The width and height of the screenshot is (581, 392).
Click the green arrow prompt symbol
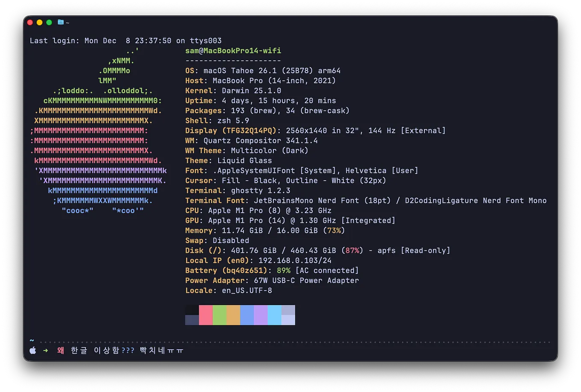46,350
